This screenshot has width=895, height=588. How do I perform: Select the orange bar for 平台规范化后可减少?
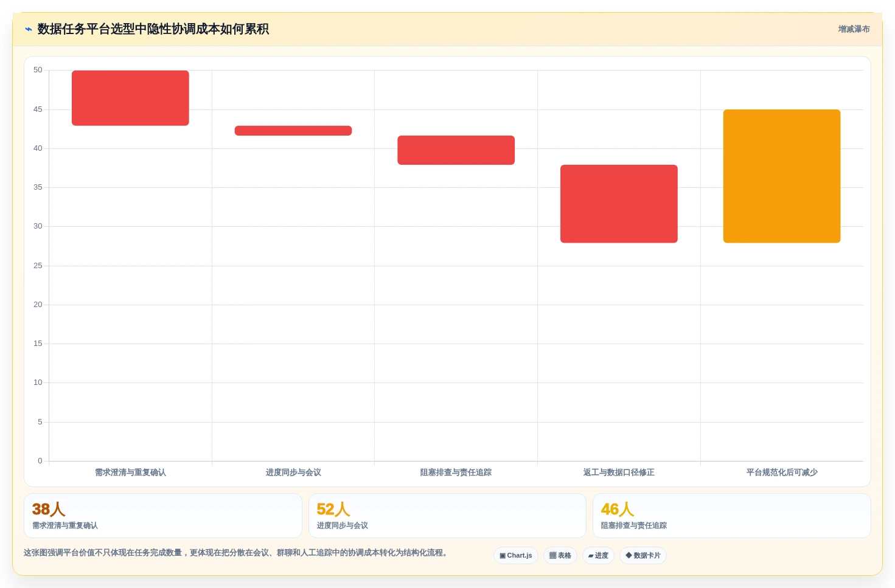tap(782, 176)
